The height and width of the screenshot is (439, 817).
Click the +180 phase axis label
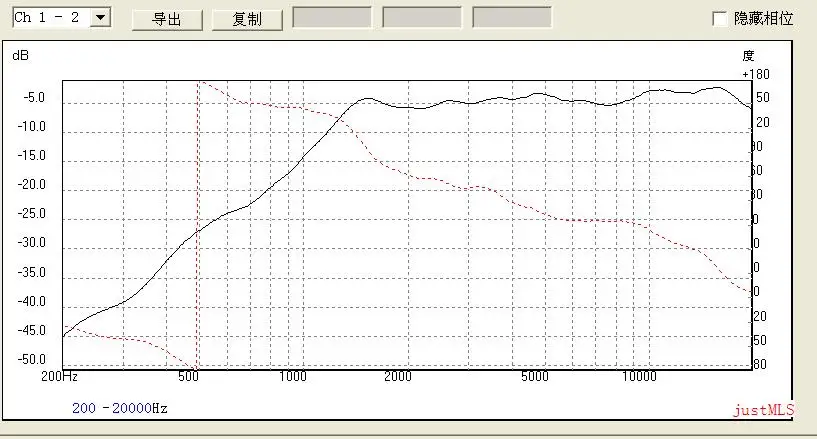tap(756, 74)
